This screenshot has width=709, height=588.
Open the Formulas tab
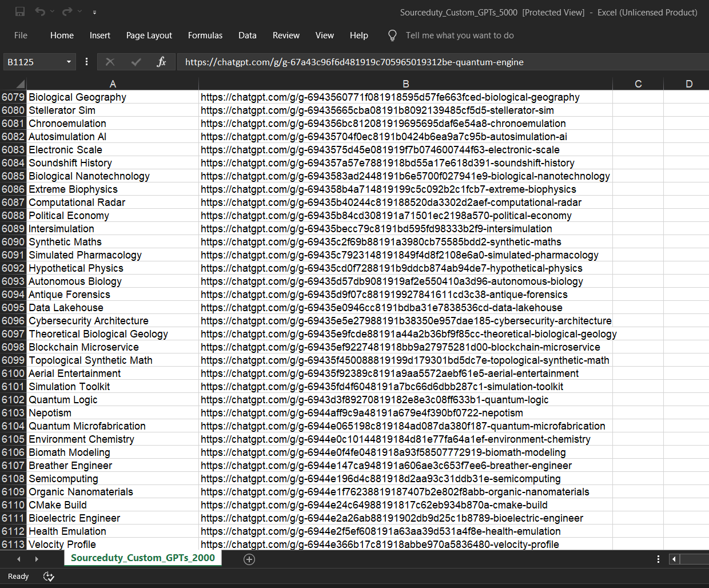tap(205, 35)
